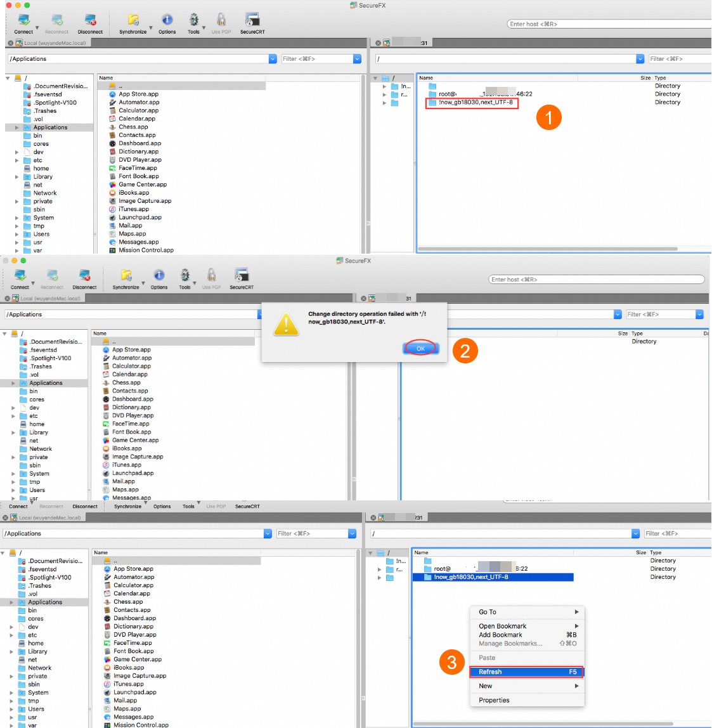The image size is (712, 728).
Task: Expand Users tree folder in bottom window
Action: point(11,709)
